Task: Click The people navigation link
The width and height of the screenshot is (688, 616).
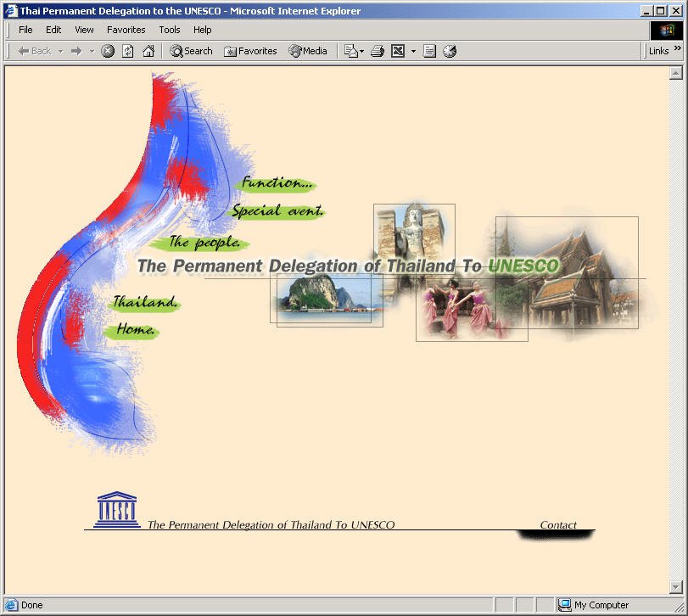Action: point(204,243)
